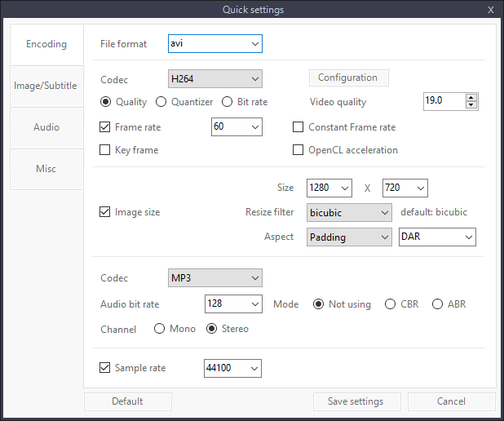Open the Aspect dropdown showing Padding
This screenshot has width=504, height=421.
(349, 237)
